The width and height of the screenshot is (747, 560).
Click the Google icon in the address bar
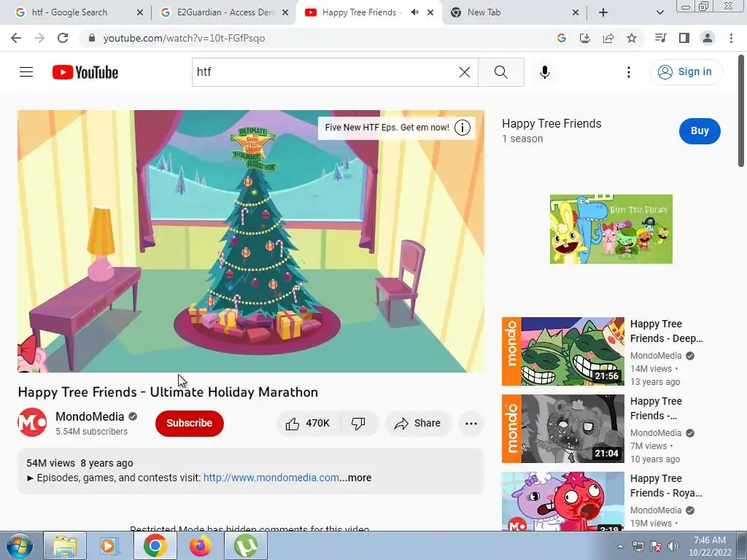coord(561,38)
